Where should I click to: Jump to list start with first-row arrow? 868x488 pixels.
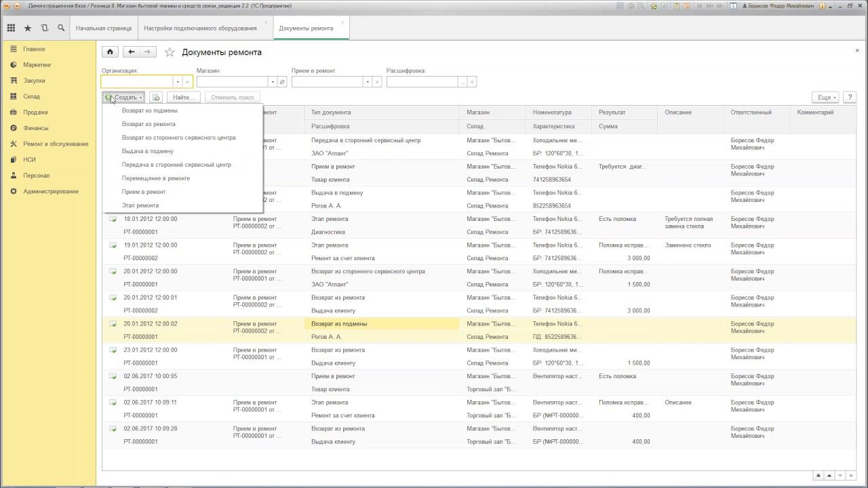coord(819,476)
